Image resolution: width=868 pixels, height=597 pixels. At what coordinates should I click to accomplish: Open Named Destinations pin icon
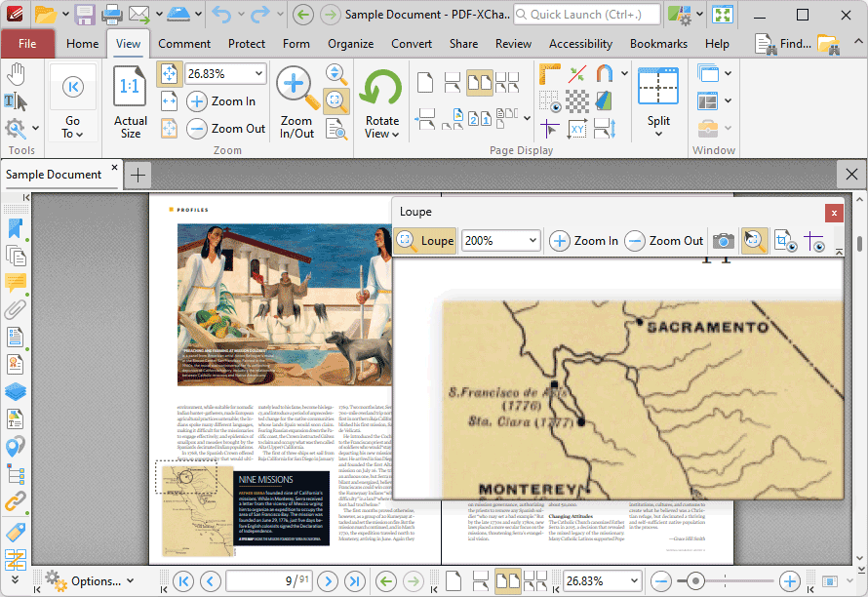[16, 447]
